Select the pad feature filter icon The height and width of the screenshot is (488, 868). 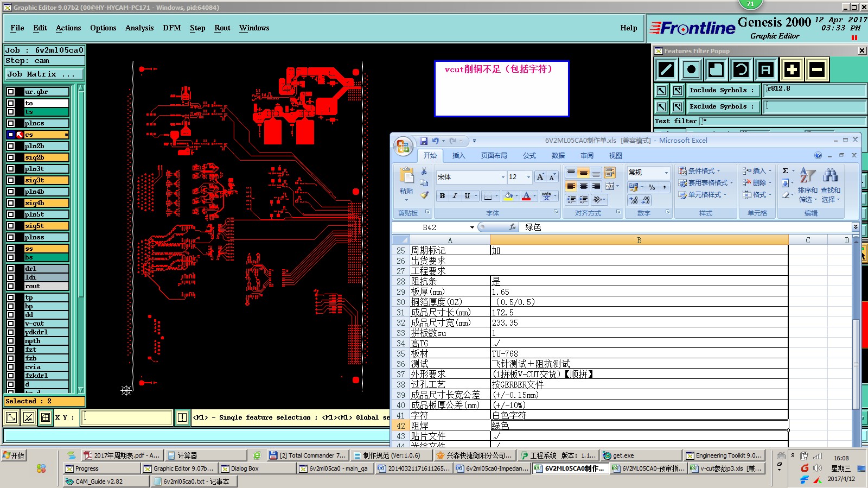pyautogui.click(x=691, y=69)
